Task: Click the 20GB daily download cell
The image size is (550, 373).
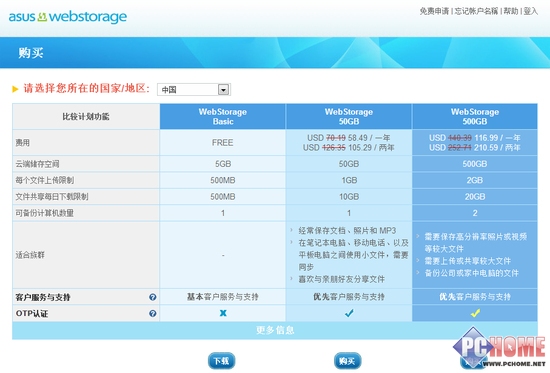Action: [x=475, y=197]
